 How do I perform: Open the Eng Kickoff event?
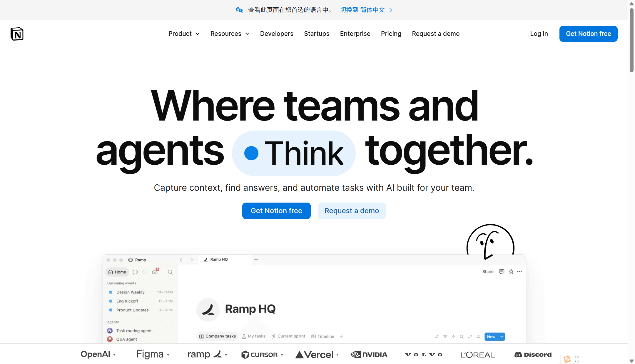[x=141, y=301]
